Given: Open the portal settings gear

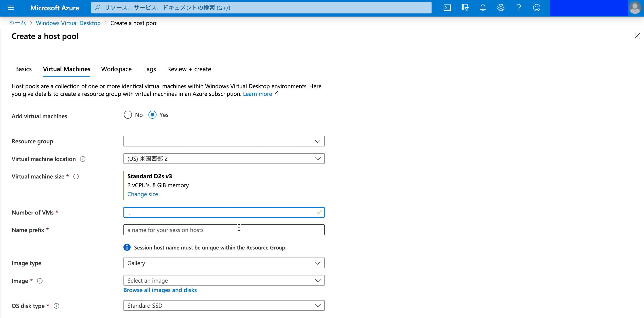Looking at the screenshot, I should 500,8.
